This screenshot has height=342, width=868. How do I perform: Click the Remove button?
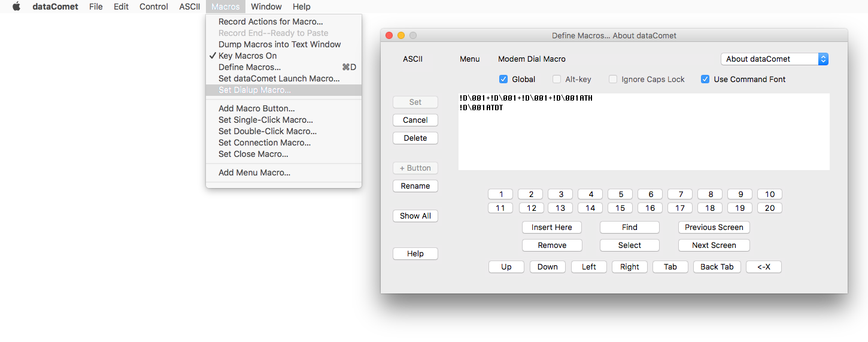552,245
